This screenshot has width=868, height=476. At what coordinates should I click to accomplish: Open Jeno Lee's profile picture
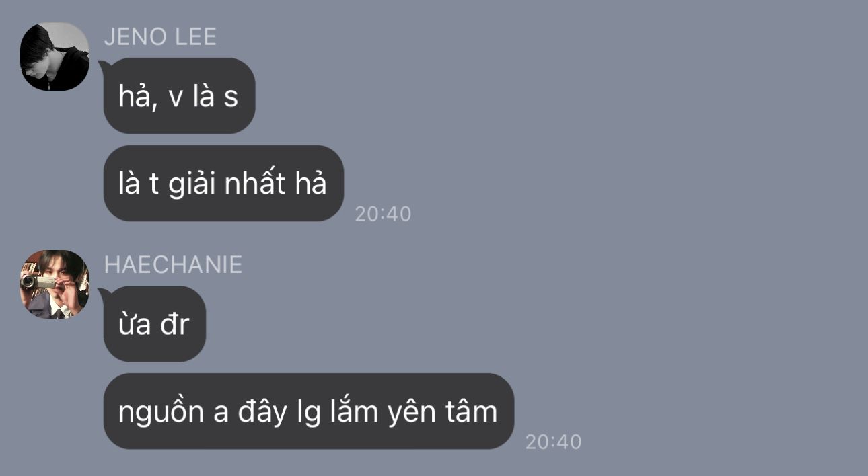point(55,56)
